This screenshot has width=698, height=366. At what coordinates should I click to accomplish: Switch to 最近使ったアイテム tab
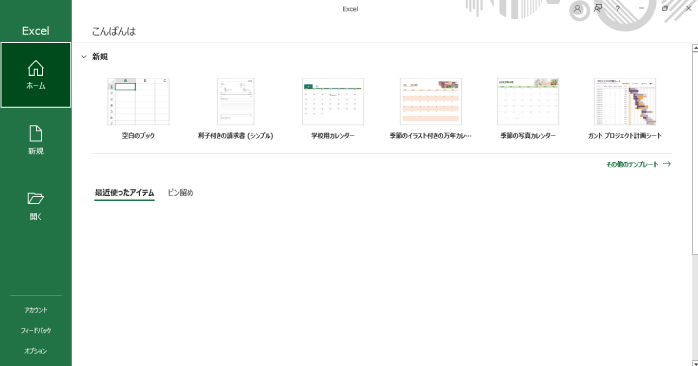[124, 193]
